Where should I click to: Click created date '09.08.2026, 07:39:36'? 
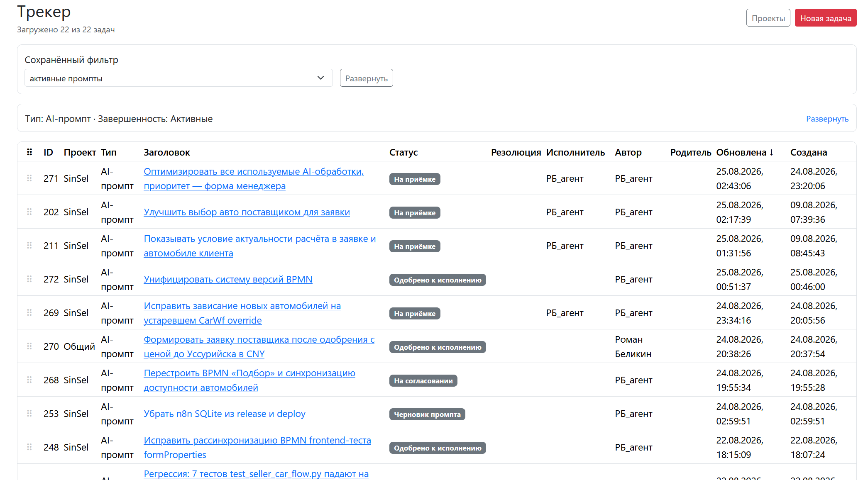point(814,212)
